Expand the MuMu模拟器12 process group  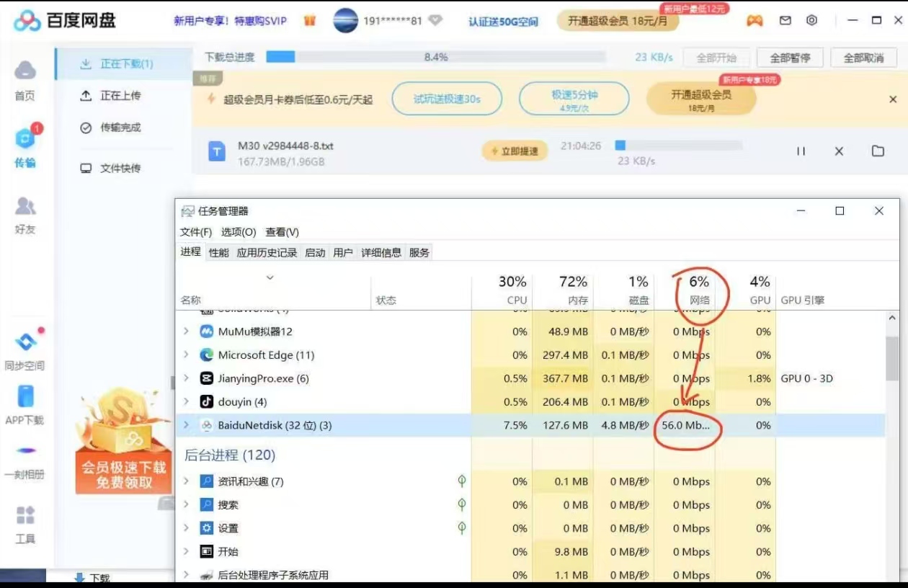[x=186, y=331]
